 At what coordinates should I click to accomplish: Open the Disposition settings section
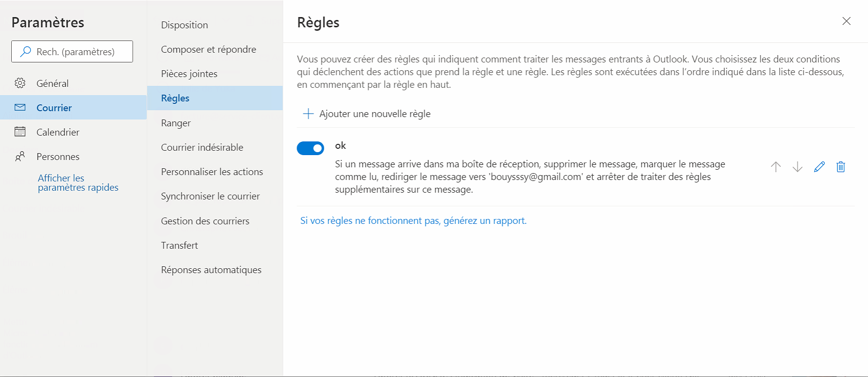coord(185,25)
